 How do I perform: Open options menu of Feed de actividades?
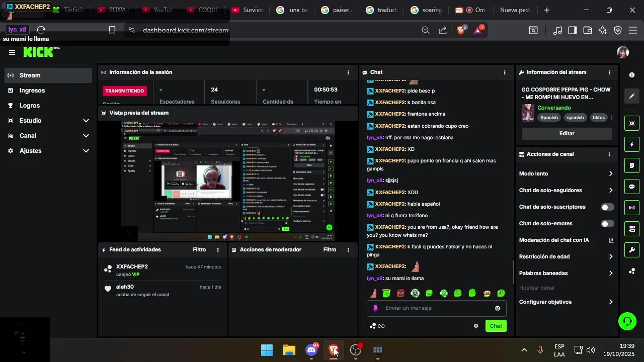coord(218,250)
